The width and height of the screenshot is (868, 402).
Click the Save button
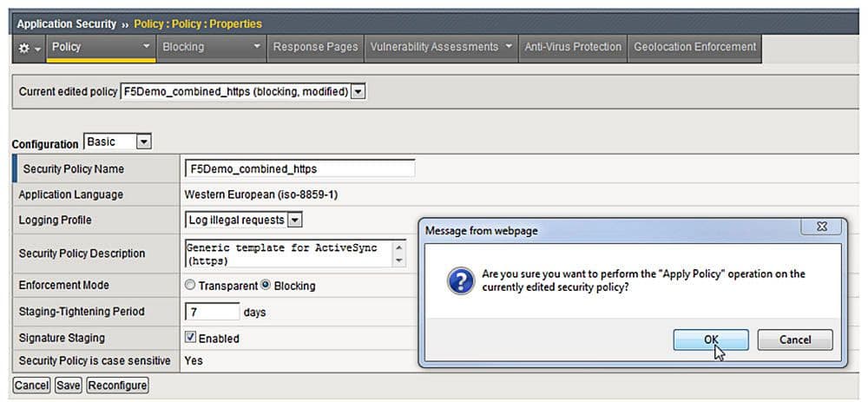point(69,385)
